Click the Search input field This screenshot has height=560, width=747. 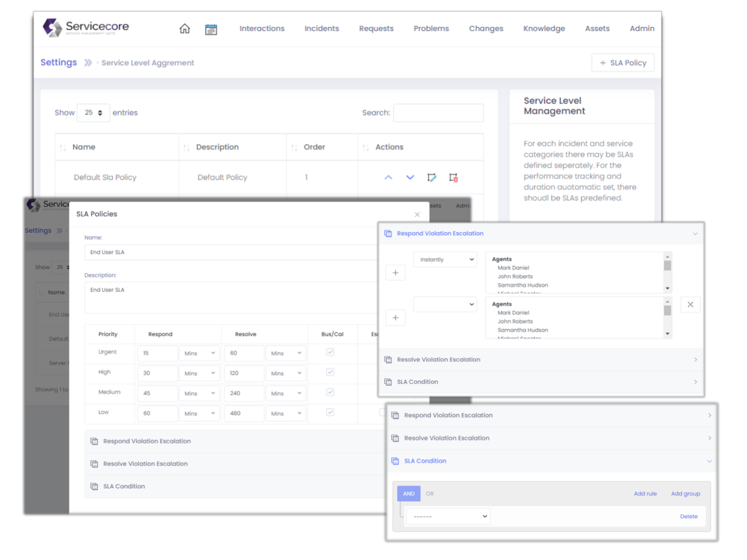pos(438,113)
